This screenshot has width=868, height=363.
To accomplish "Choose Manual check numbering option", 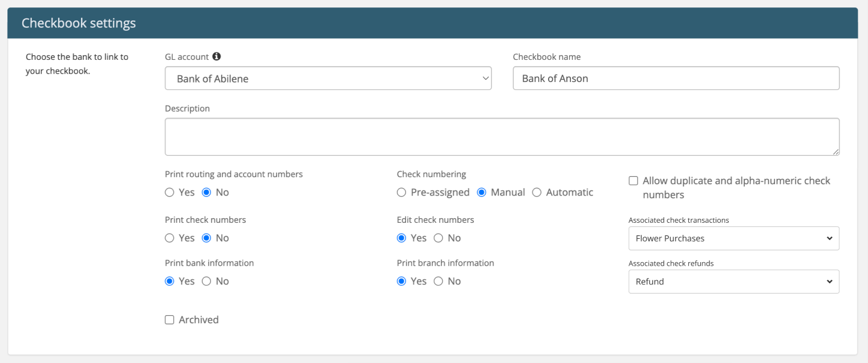I will point(481,193).
